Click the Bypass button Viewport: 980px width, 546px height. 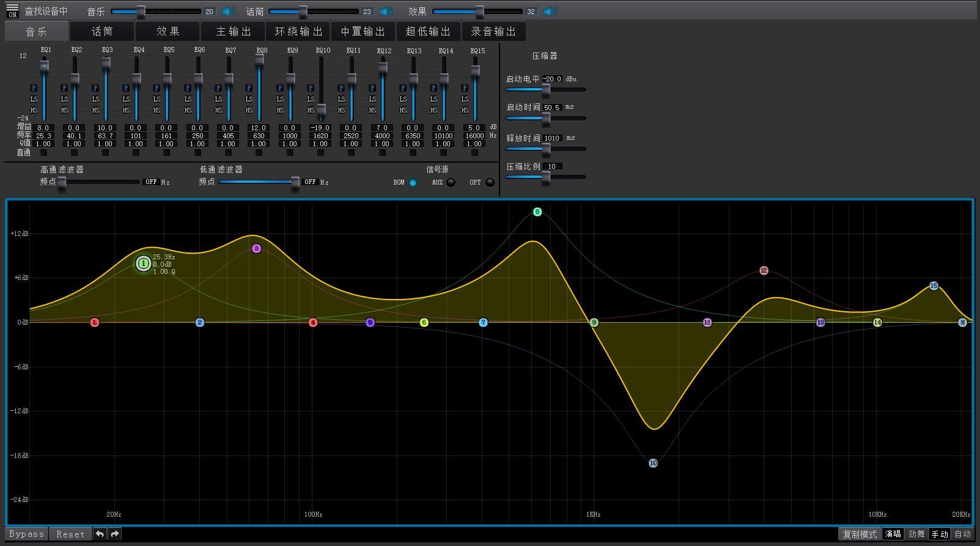27,534
